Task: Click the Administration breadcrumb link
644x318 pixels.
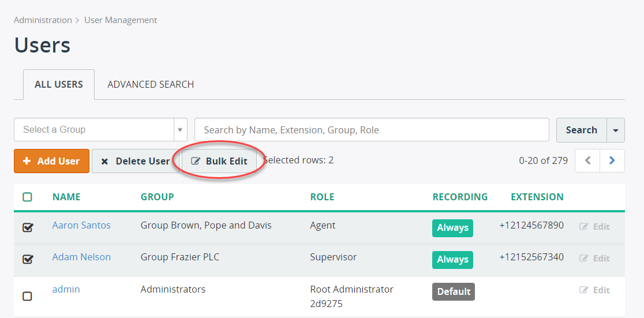Action: 43,20
